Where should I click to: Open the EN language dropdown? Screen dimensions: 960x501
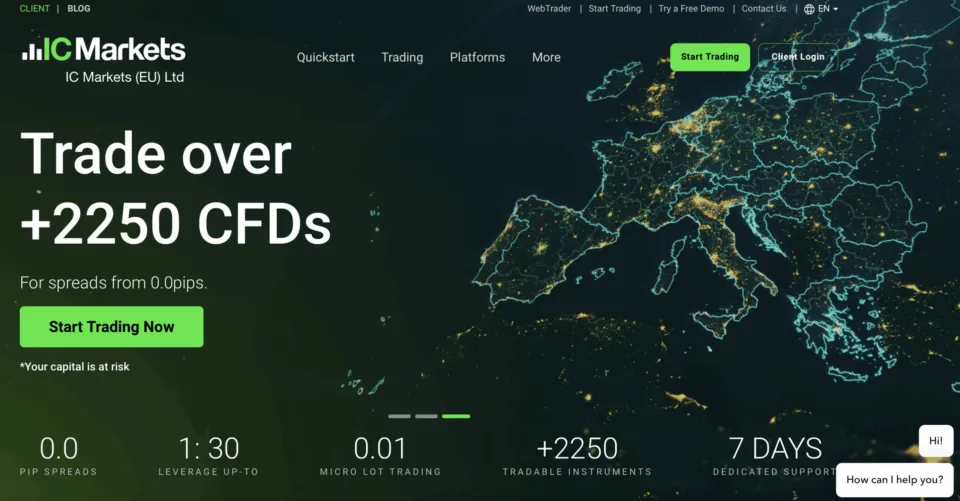click(828, 9)
